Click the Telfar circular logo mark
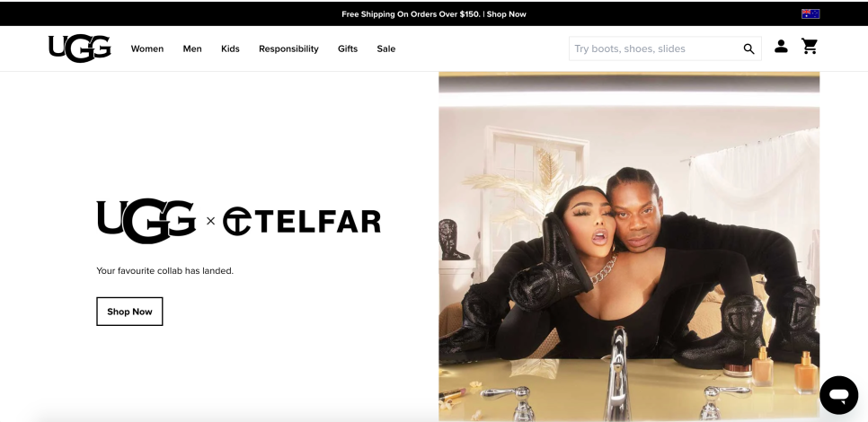 (x=237, y=221)
